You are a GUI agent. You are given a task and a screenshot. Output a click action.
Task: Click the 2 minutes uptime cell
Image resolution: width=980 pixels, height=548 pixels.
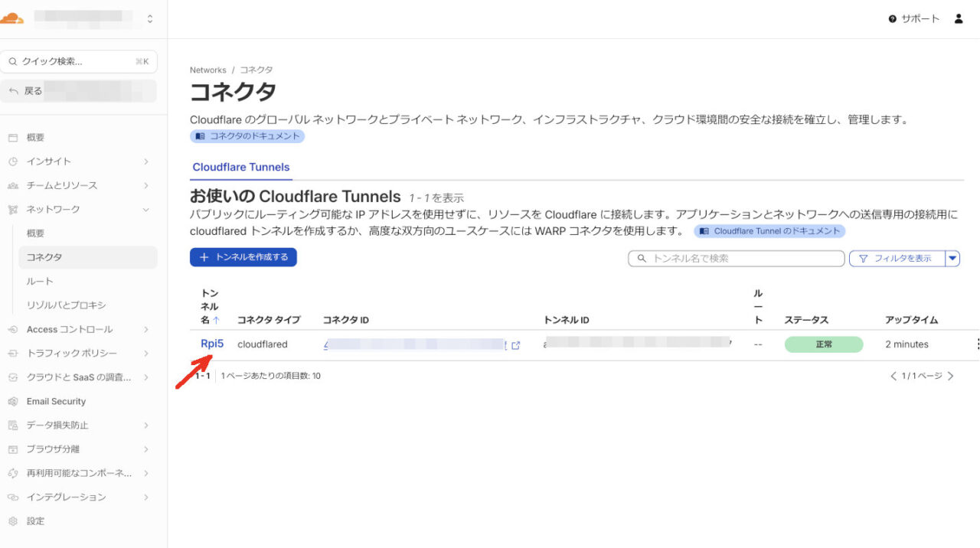click(907, 344)
